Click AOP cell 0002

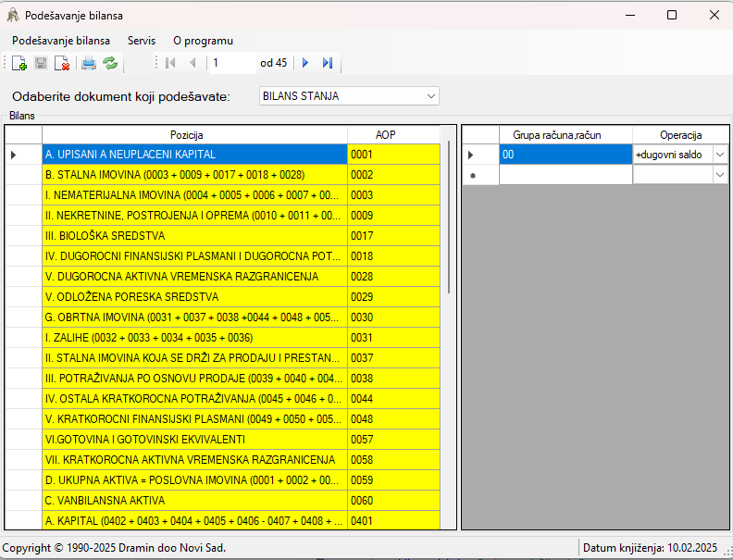coord(393,175)
